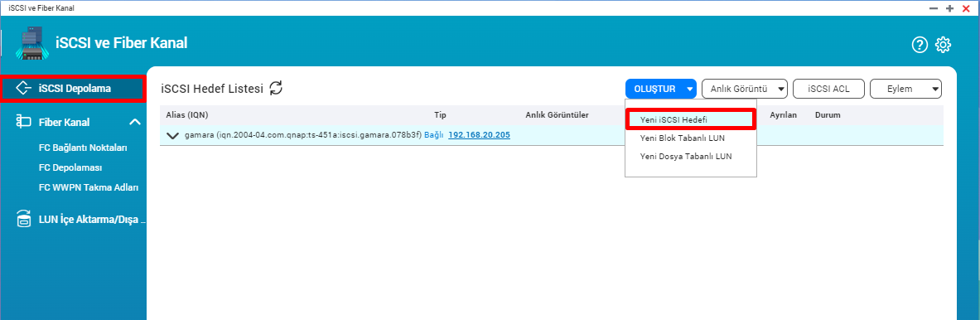Screen dimensions: 980x320
Task: Open the help question mark icon
Action: pos(920,45)
